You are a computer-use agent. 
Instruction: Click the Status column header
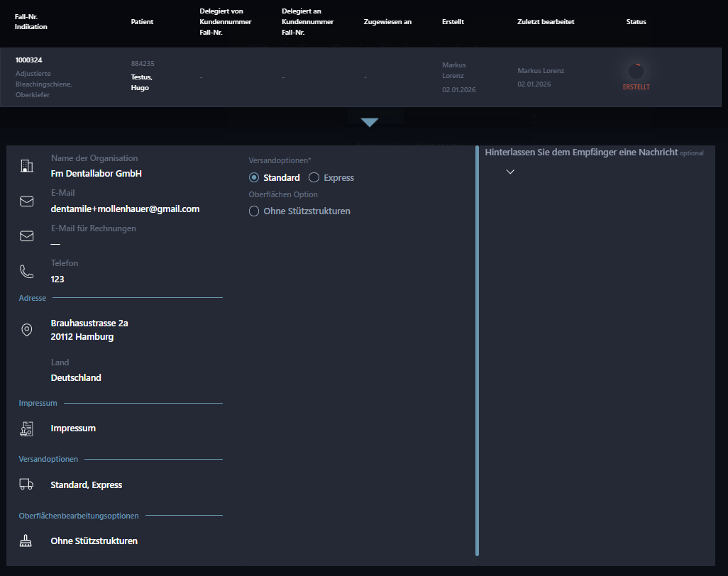636,22
